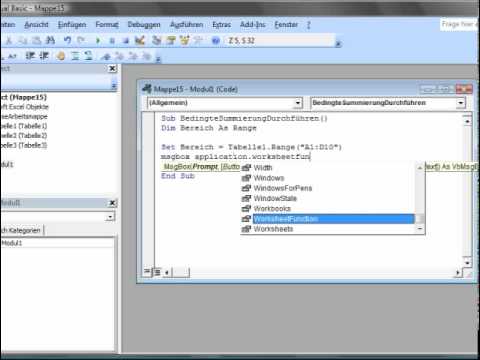Open the Object Browser toolbar icon
Viewport: 480px width, 360px height.
(x=185, y=41)
